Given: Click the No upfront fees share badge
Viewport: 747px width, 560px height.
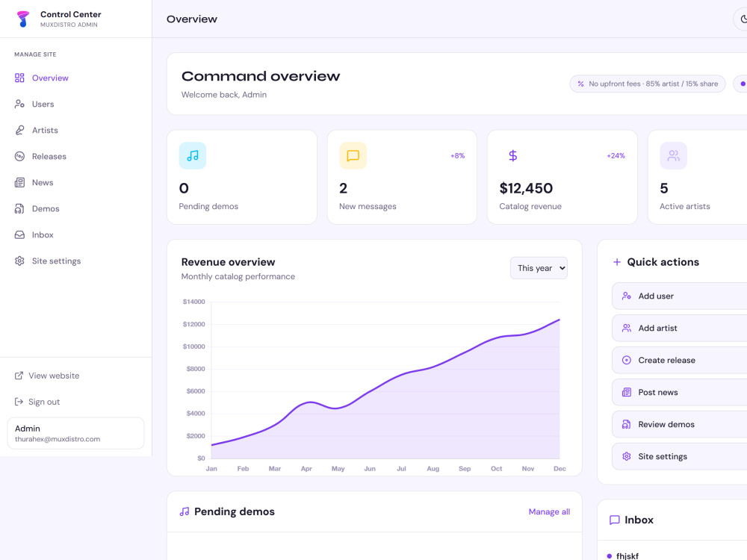Looking at the screenshot, I should click(648, 84).
